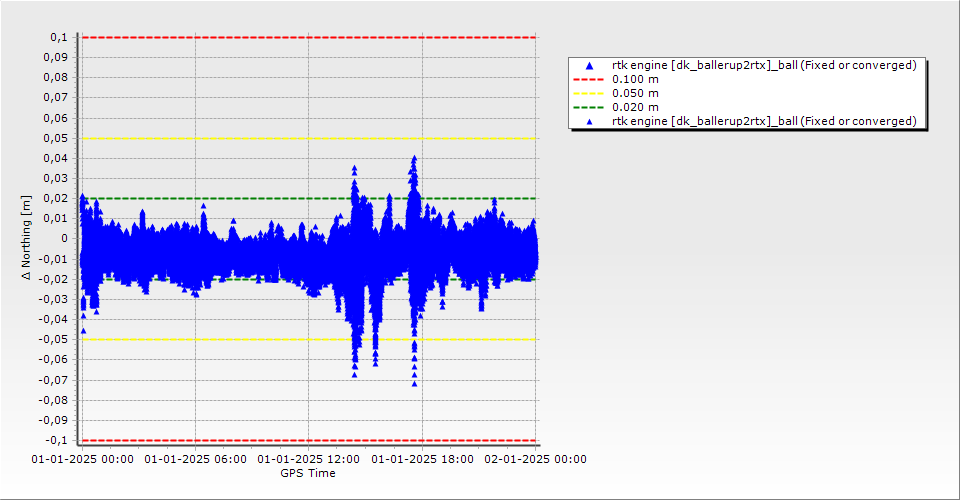Click the 0,05 y-axis tick label
The image size is (960, 500).
point(56,138)
